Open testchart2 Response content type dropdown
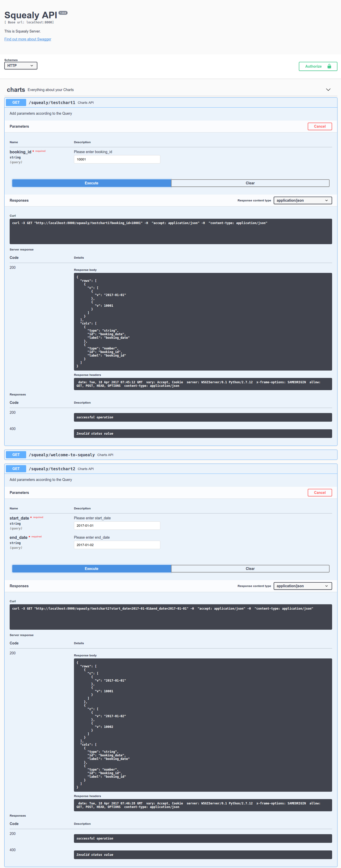This screenshot has width=341, height=868. click(x=303, y=586)
